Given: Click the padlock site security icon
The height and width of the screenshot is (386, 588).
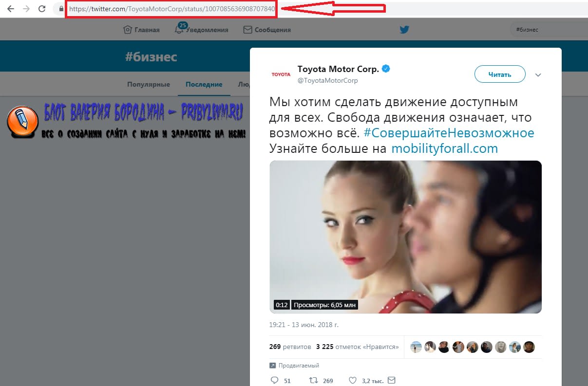Looking at the screenshot, I should (61, 9).
